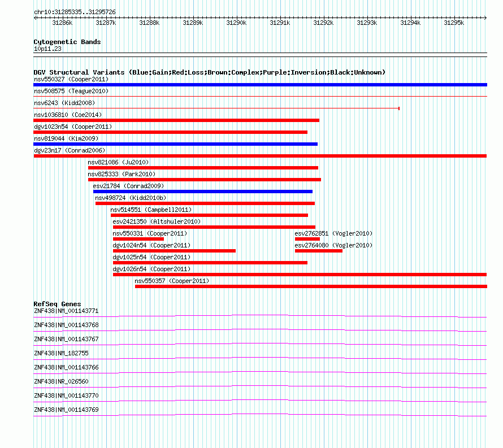503x448 pixels.
Task: Select the blue nsv550327 gain bar
Action: [260, 85]
